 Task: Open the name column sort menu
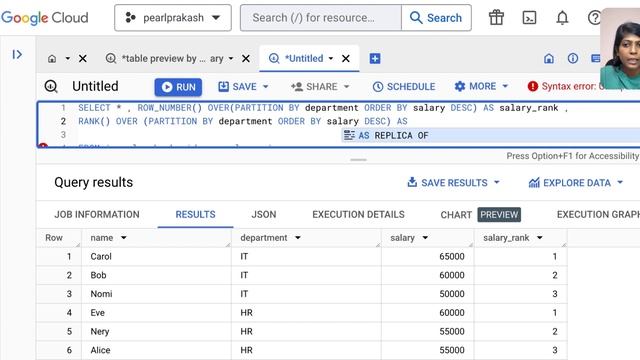(124, 238)
